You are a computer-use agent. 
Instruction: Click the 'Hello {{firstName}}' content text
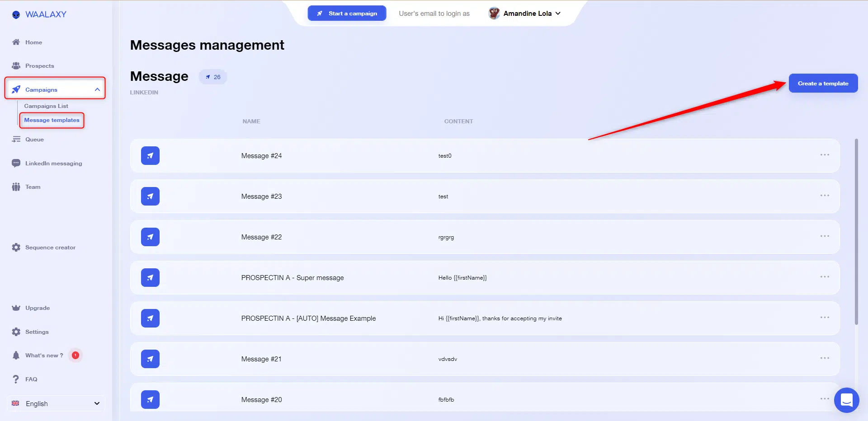pos(462,278)
